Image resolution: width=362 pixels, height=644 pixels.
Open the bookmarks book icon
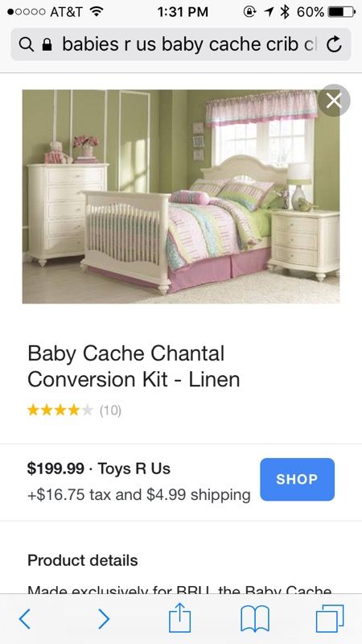tap(255, 619)
